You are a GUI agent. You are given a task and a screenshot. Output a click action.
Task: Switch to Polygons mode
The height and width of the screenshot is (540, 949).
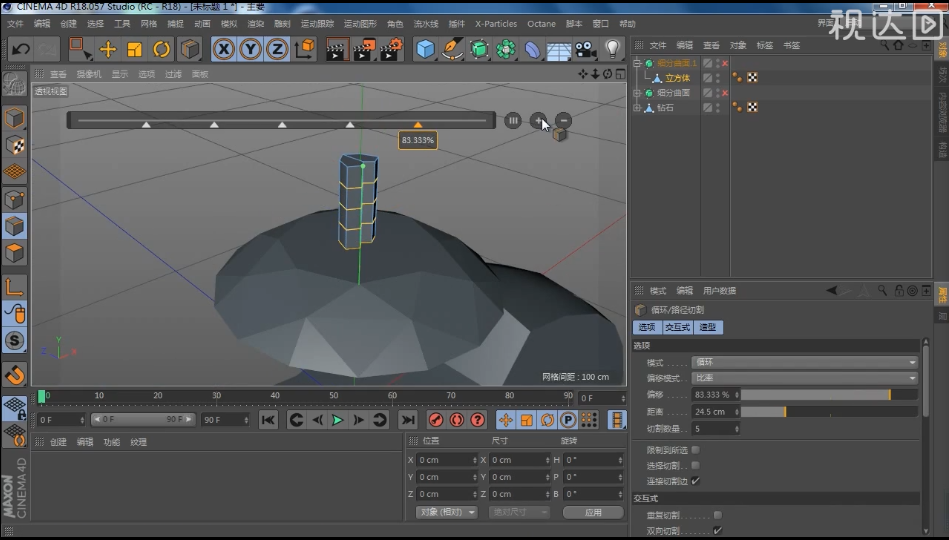(x=15, y=252)
